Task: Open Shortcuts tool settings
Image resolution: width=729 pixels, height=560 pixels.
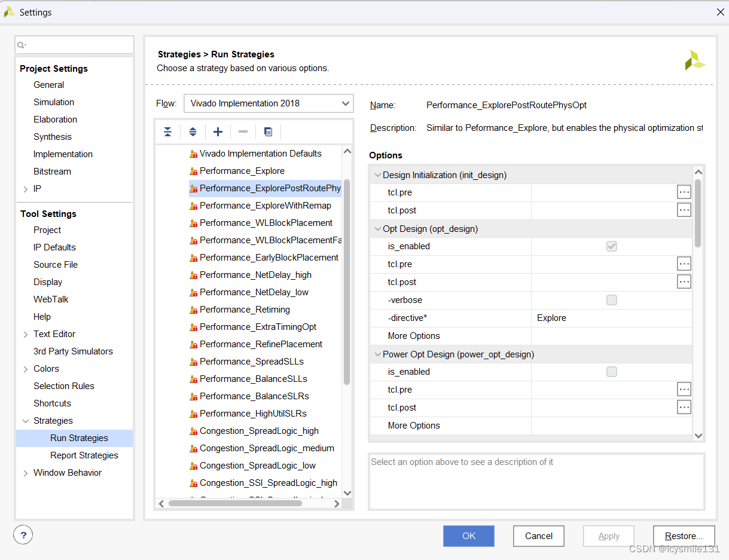Action: click(x=52, y=403)
